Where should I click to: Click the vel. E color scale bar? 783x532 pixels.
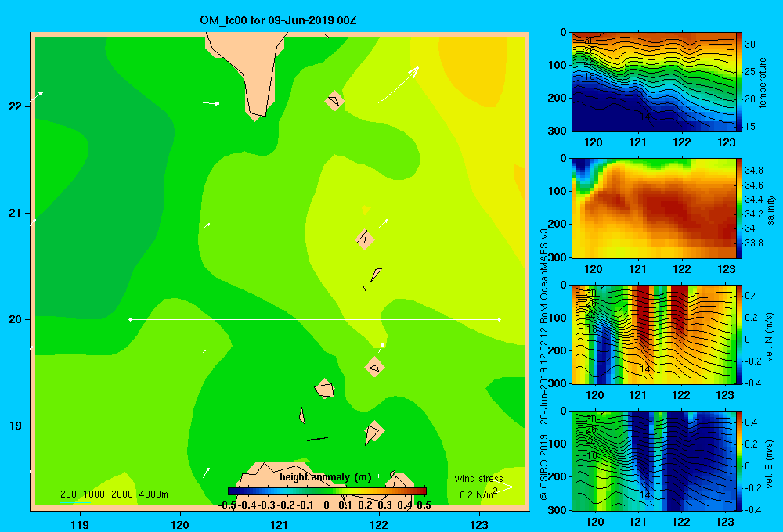[x=739, y=461]
